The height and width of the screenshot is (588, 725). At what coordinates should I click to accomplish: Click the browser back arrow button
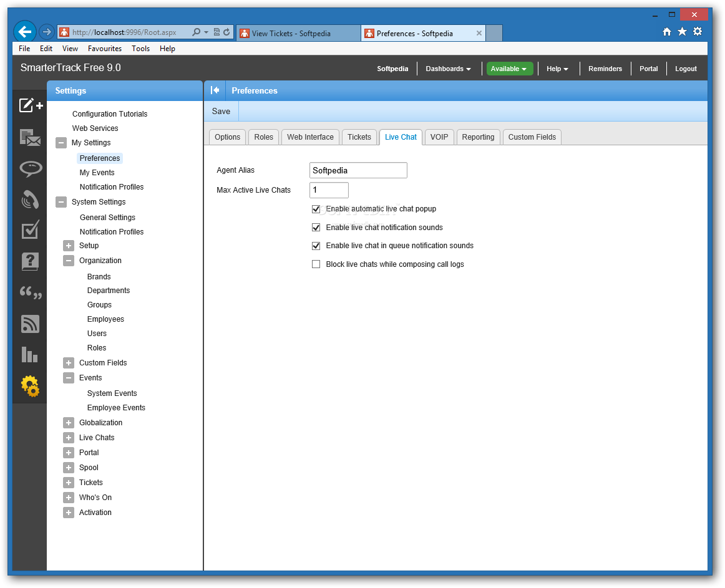(24, 32)
